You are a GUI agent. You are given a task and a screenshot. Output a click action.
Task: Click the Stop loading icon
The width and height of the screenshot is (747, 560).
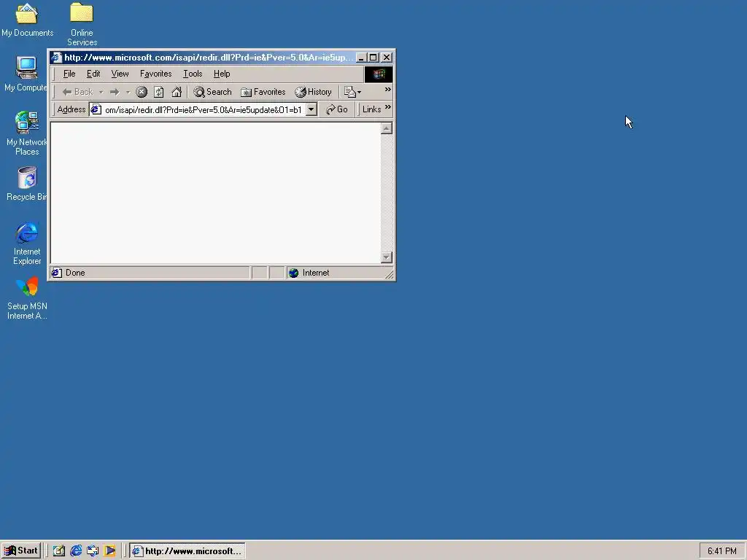pos(142,92)
